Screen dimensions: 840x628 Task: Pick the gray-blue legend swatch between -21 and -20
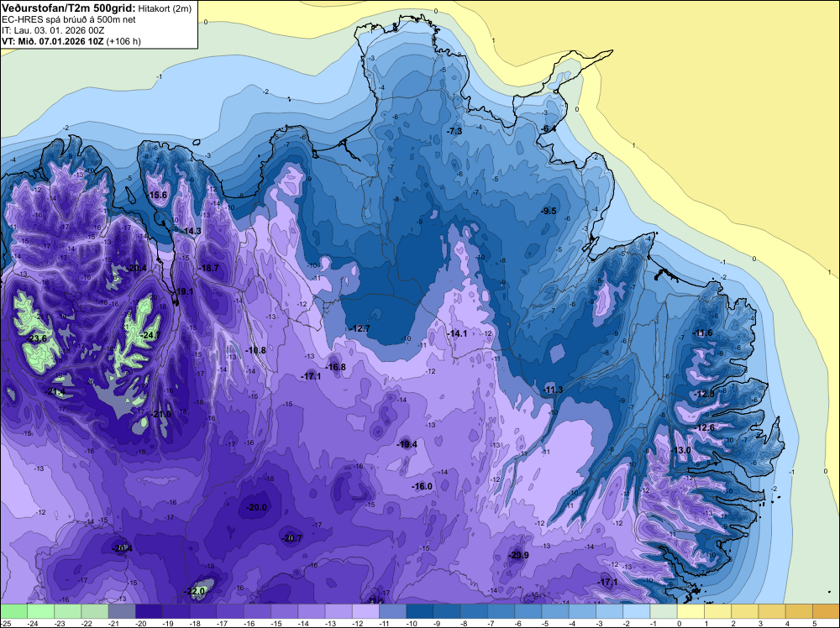coord(122,611)
